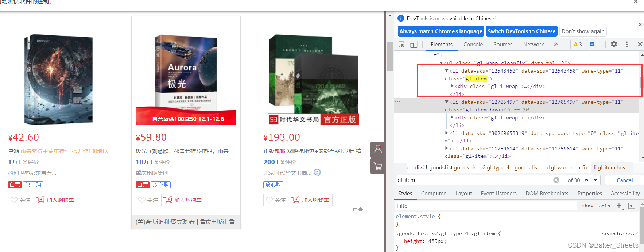
Task: Open 200+条评价 reviews link
Action: point(280,162)
